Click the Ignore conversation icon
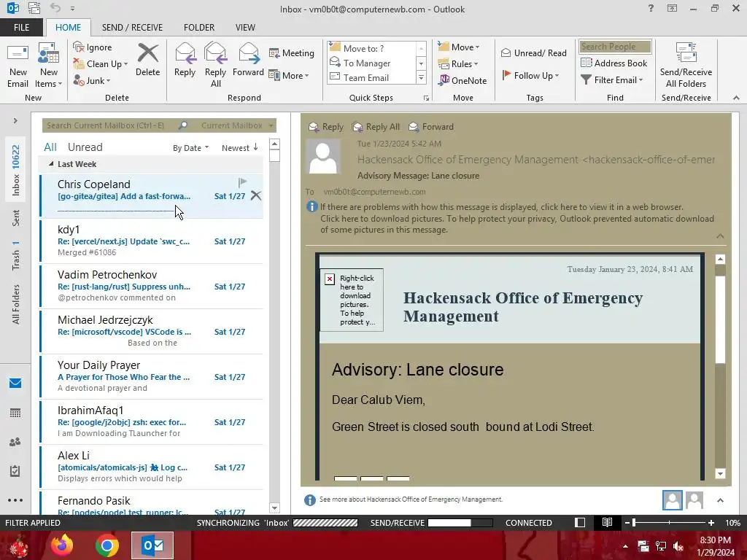Image resolution: width=747 pixels, height=560 pixels. (93, 47)
